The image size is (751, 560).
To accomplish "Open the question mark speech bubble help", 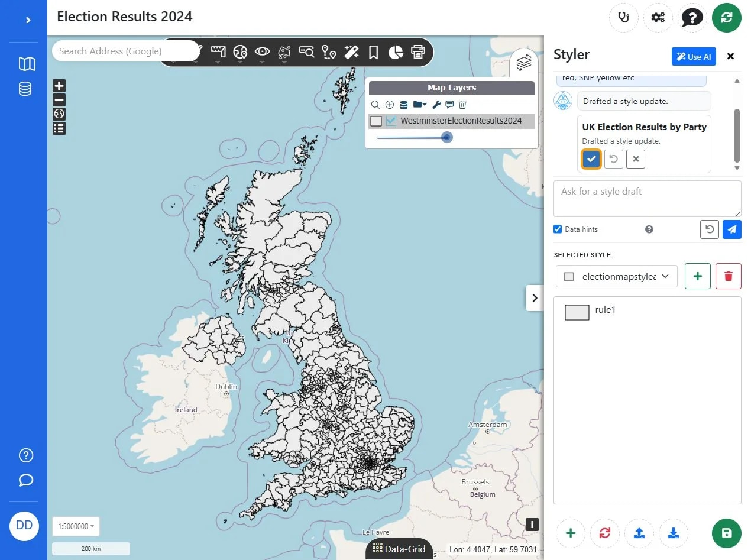I will coord(692,18).
